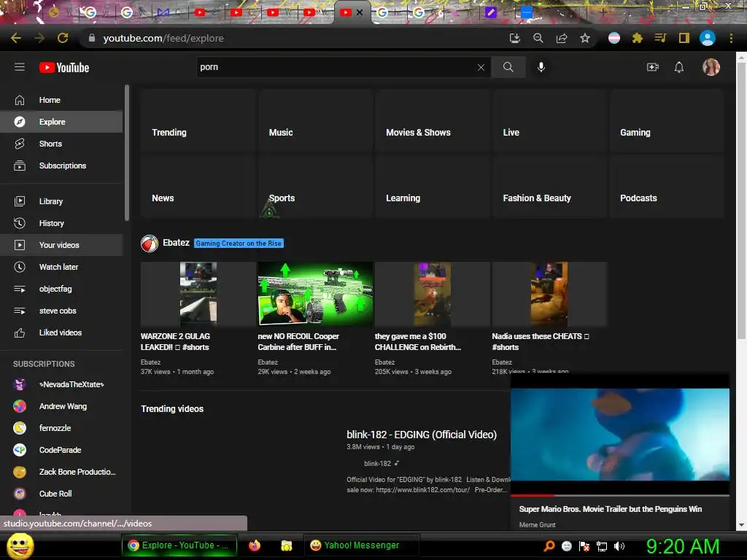Image resolution: width=747 pixels, height=560 pixels.
Task: Open Cube Roll subscription channel
Action: [x=61, y=494]
